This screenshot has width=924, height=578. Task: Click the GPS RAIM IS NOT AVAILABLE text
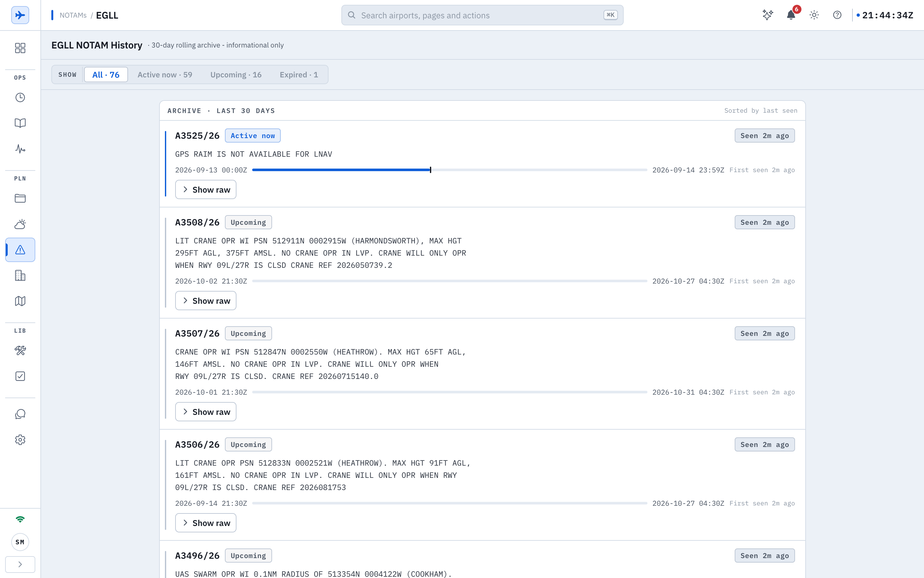coord(253,154)
